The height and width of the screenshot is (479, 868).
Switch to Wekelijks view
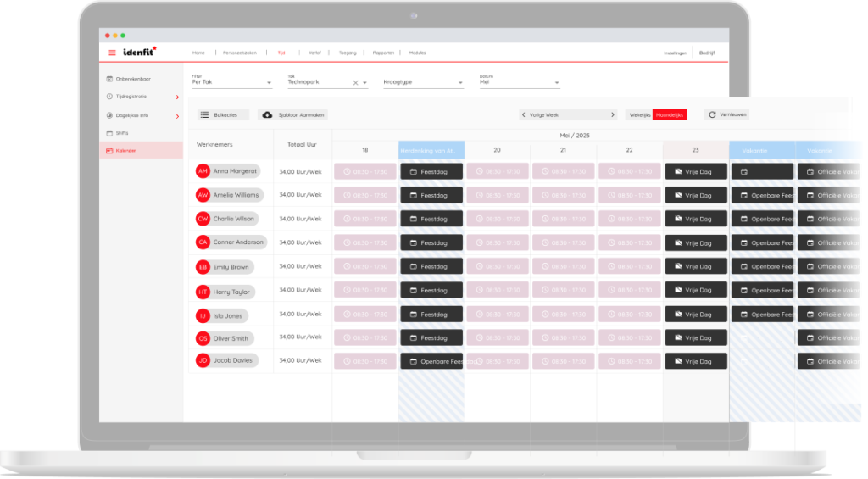point(639,114)
